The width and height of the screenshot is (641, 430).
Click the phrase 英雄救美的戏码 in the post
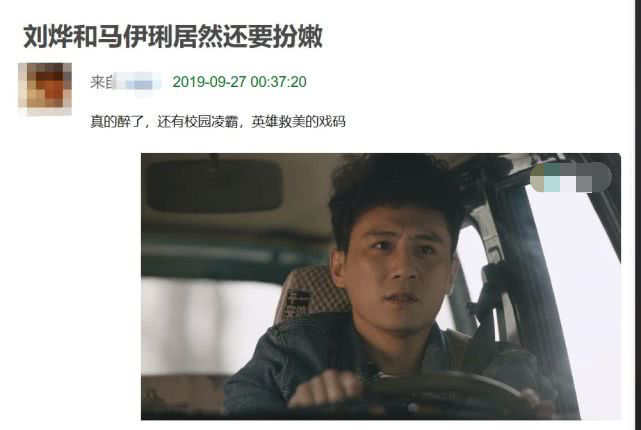(298, 122)
